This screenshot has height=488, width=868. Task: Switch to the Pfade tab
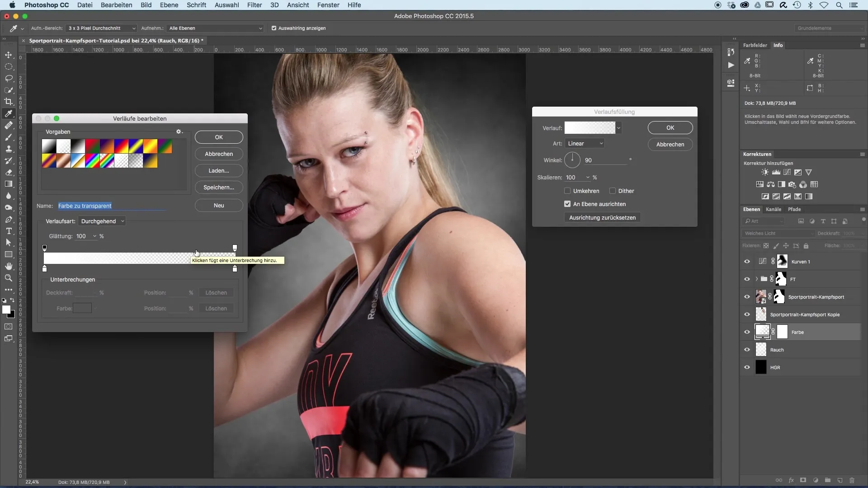(794, 209)
